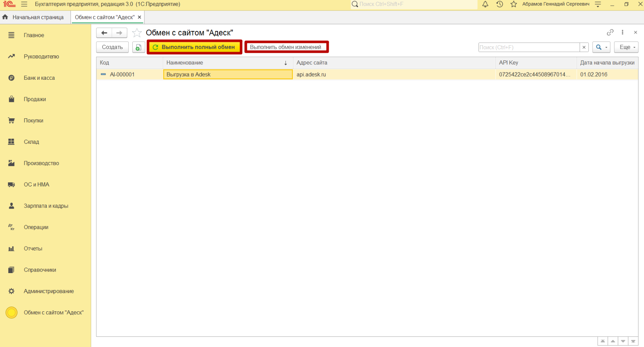Open the history clock icon
This screenshot has height=347, width=644.
click(500, 4)
